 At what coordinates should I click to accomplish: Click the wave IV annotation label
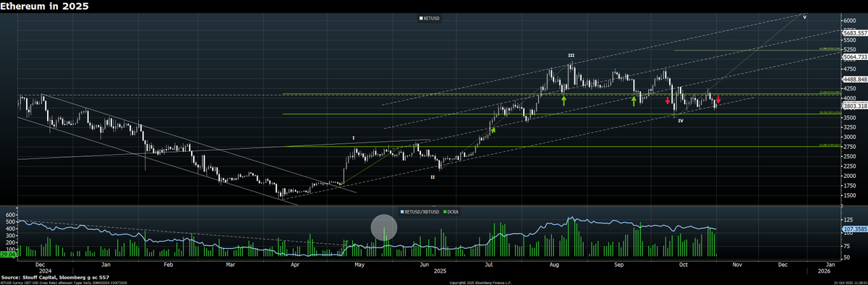pos(681,121)
